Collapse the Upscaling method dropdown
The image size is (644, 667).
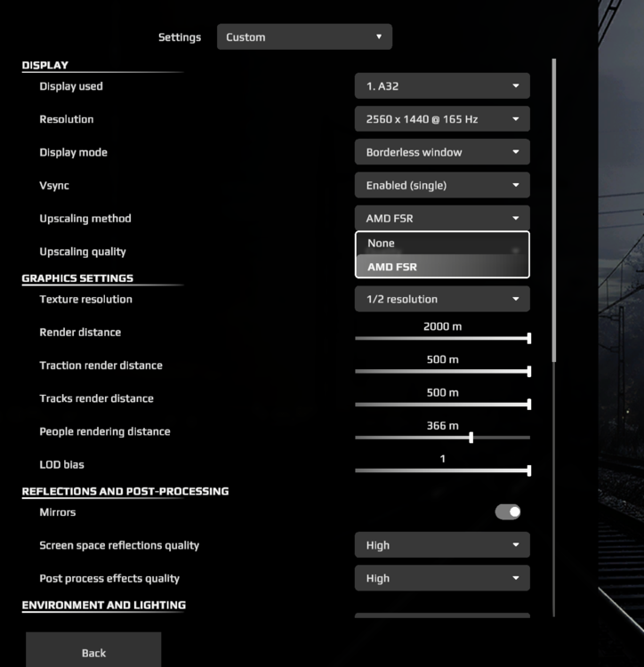(x=441, y=218)
